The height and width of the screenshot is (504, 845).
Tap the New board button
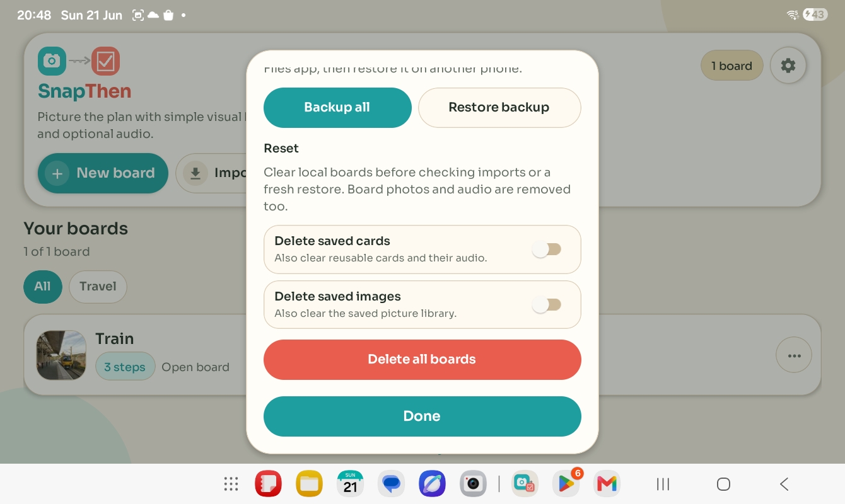click(103, 173)
